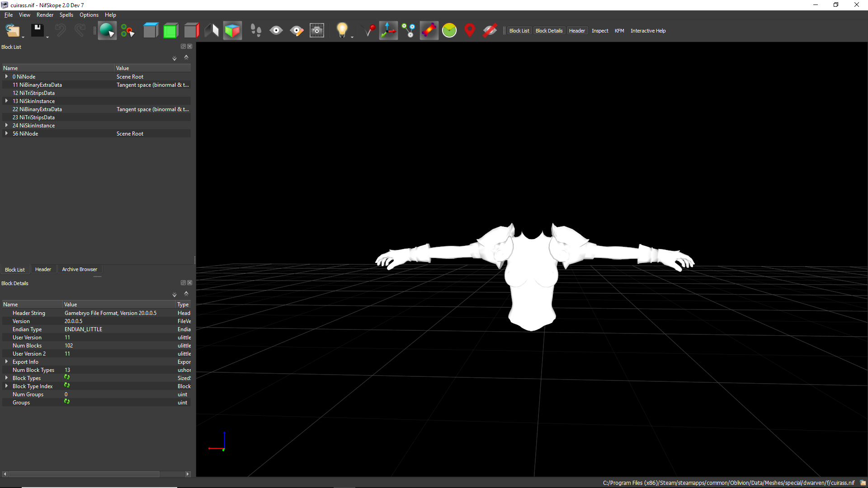Open a file with the Load icon

13,31
